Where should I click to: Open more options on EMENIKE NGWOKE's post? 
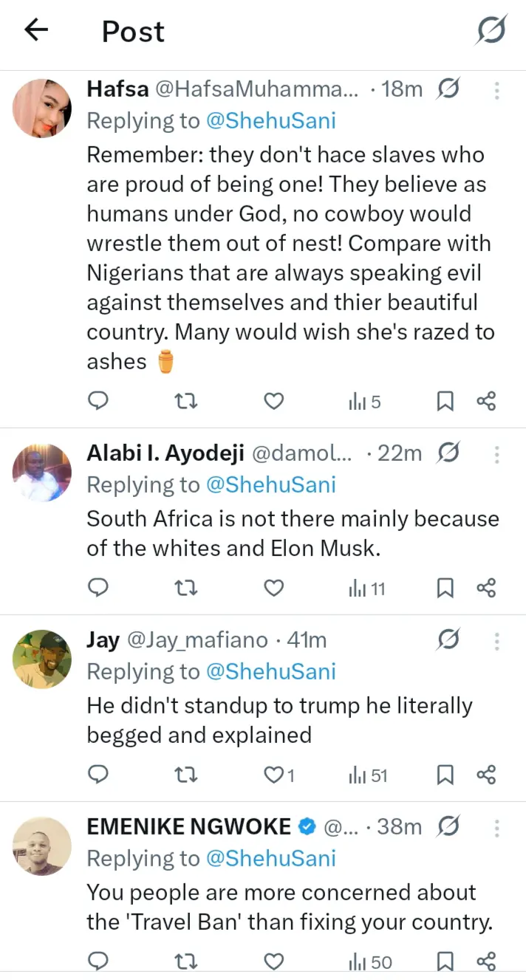click(496, 826)
